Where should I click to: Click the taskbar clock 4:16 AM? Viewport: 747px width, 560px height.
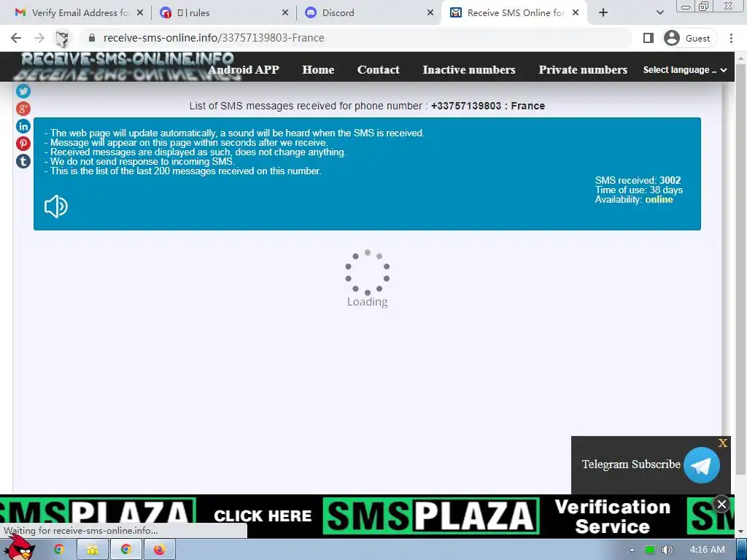707,550
